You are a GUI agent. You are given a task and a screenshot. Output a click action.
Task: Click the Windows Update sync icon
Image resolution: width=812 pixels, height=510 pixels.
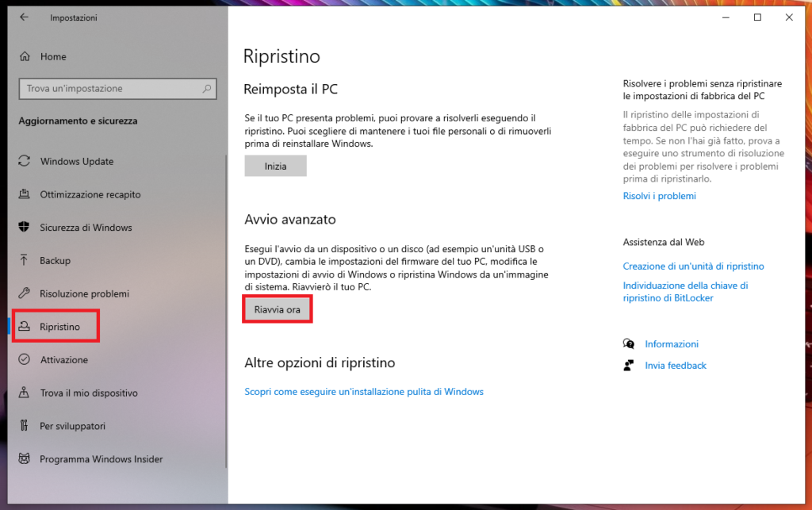coord(25,161)
